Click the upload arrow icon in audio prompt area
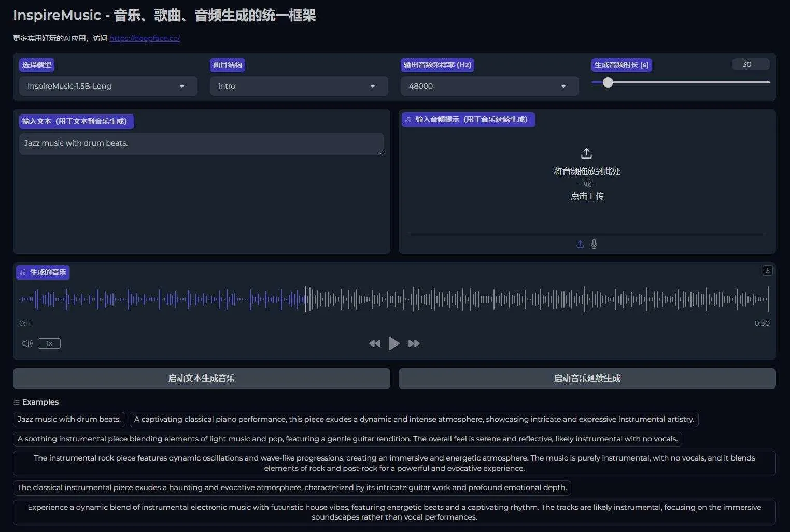The height and width of the screenshot is (532, 790). tap(586, 153)
